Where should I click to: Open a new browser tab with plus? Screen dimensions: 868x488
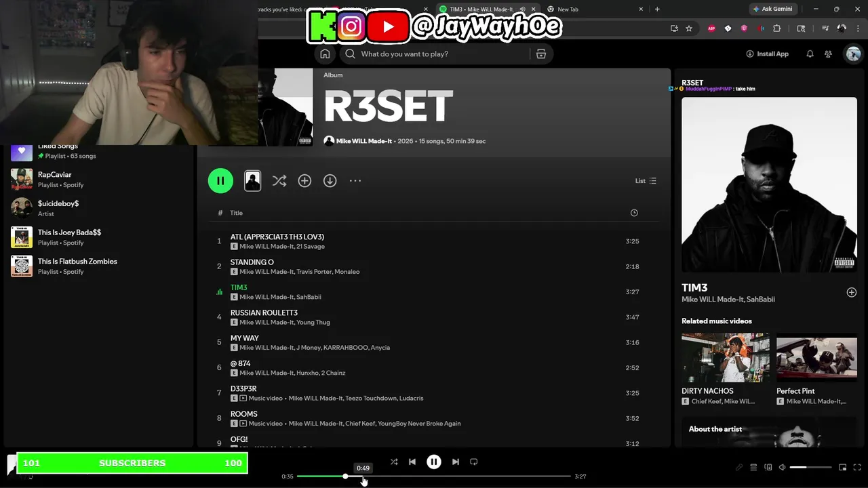point(657,9)
